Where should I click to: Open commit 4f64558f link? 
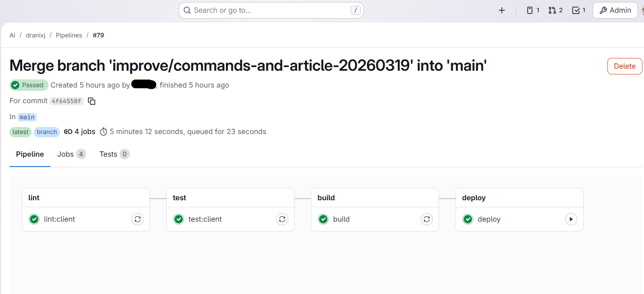click(x=67, y=101)
